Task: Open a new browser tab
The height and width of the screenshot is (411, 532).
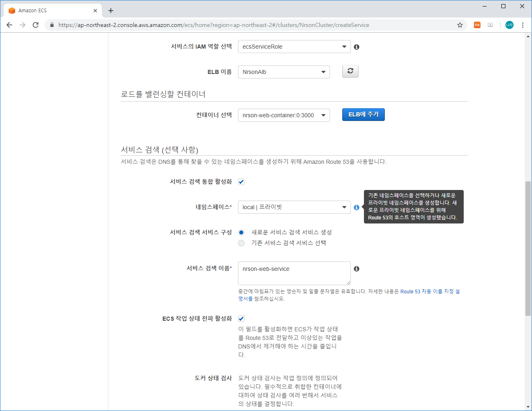Action: tap(111, 11)
